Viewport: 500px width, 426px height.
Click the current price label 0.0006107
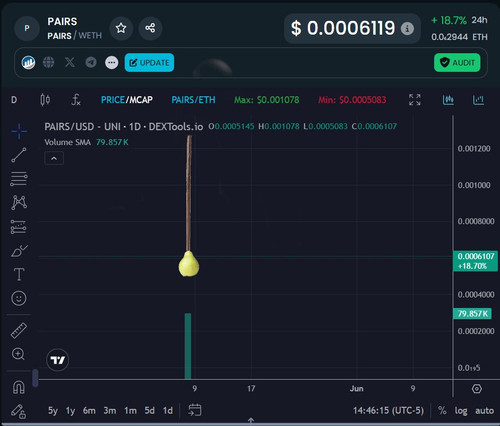pos(476,261)
